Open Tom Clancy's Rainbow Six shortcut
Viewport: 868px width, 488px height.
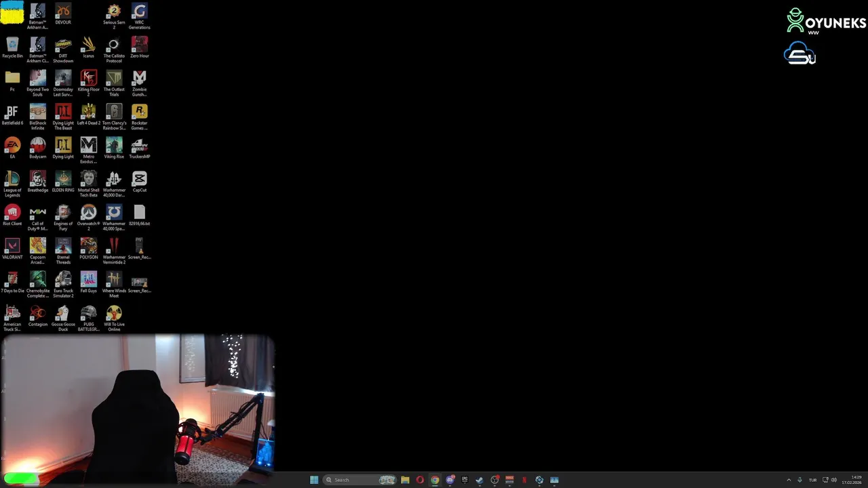114,117
